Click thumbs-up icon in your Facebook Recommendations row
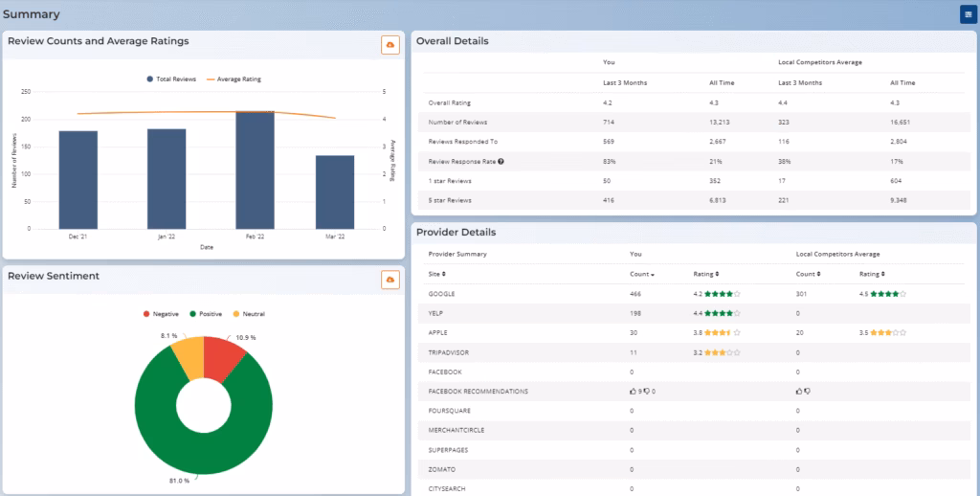This screenshot has width=980, height=496. coord(633,392)
